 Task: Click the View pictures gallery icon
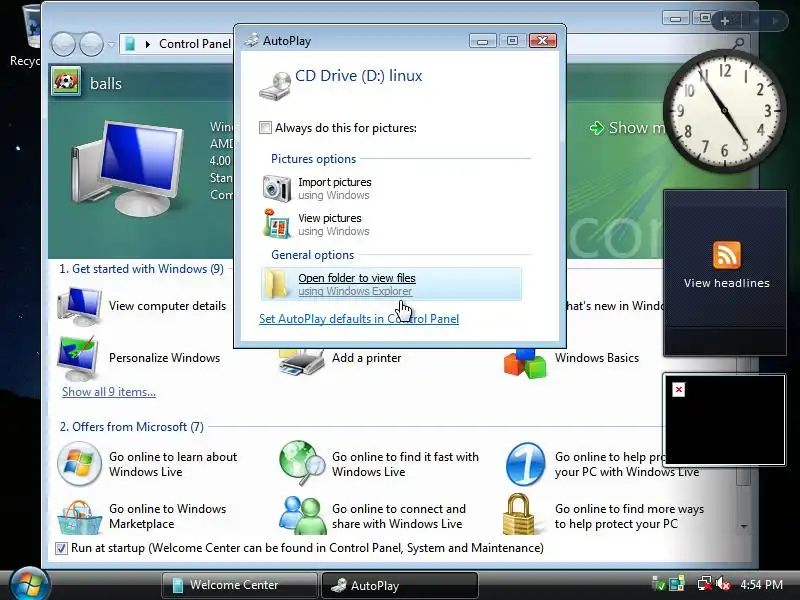coord(277,223)
